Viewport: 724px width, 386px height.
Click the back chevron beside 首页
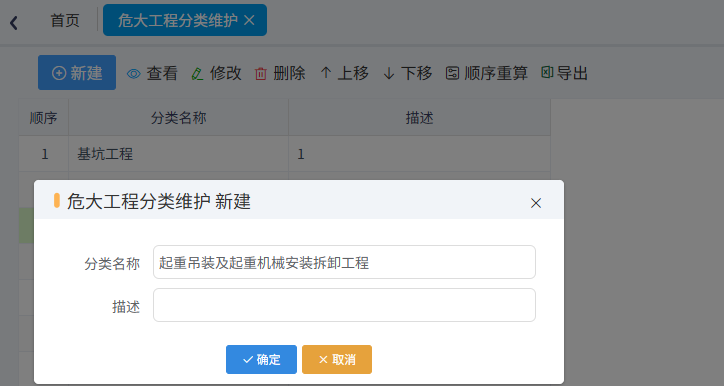click(14, 23)
